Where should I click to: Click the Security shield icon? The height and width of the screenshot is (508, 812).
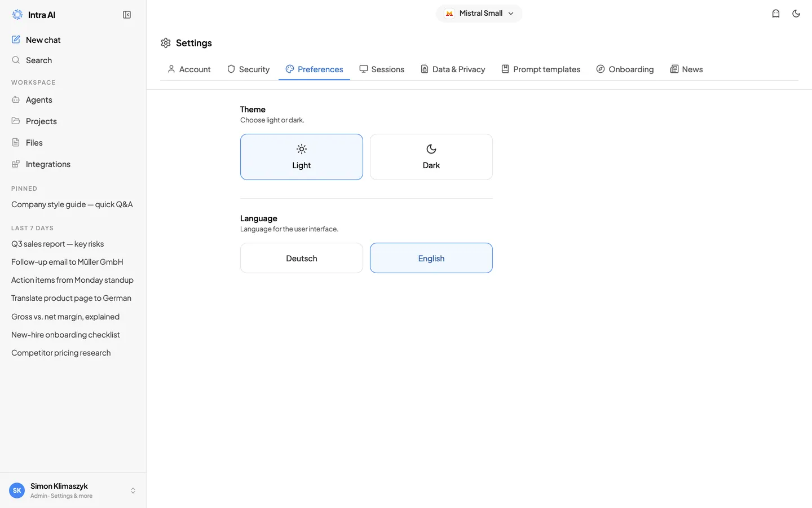pyautogui.click(x=231, y=69)
